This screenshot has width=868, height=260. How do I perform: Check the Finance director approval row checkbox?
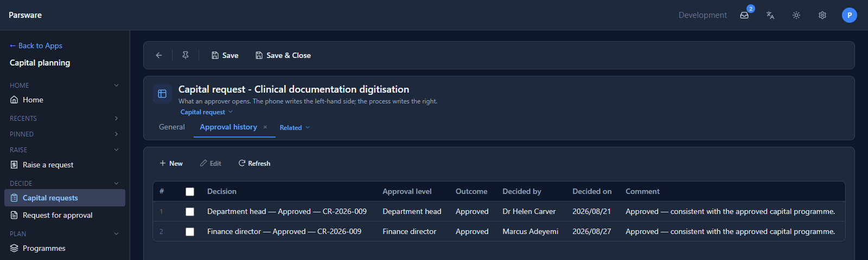[190, 232]
